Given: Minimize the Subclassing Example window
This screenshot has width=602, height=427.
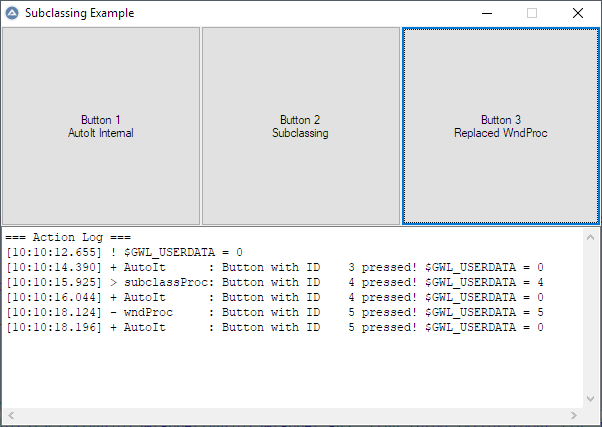Looking at the screenshot, I should 486,13.
